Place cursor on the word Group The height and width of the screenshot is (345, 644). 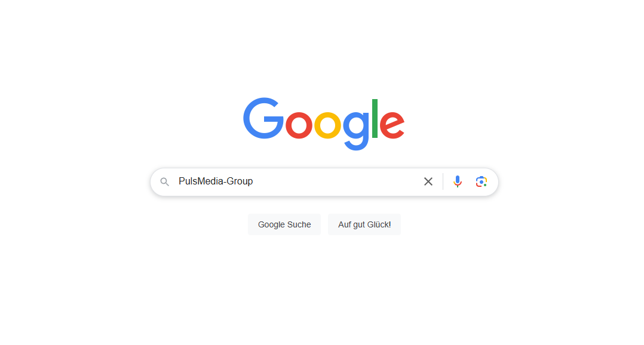[x=240, y=181]
